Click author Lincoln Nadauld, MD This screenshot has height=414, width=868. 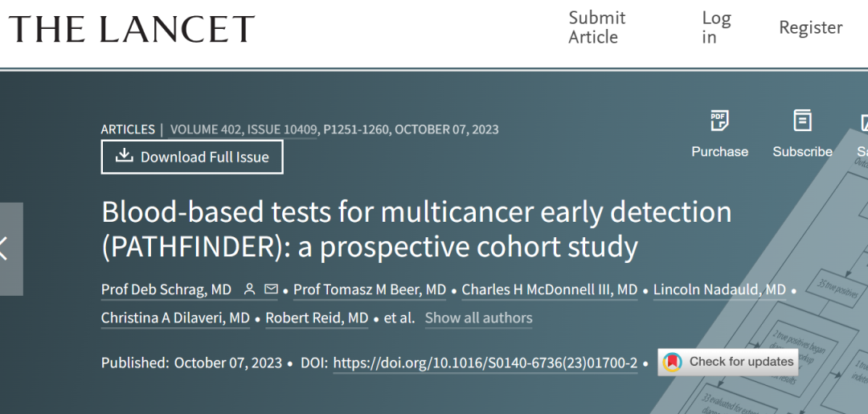[719, 289]
